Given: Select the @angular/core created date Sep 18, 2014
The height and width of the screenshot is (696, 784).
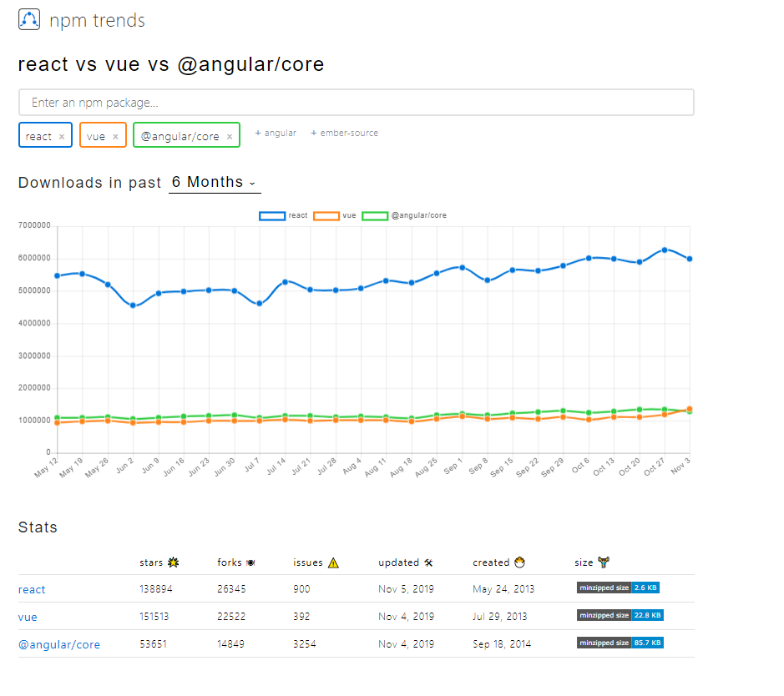Looking at the screenshot, I should (502, 644).
